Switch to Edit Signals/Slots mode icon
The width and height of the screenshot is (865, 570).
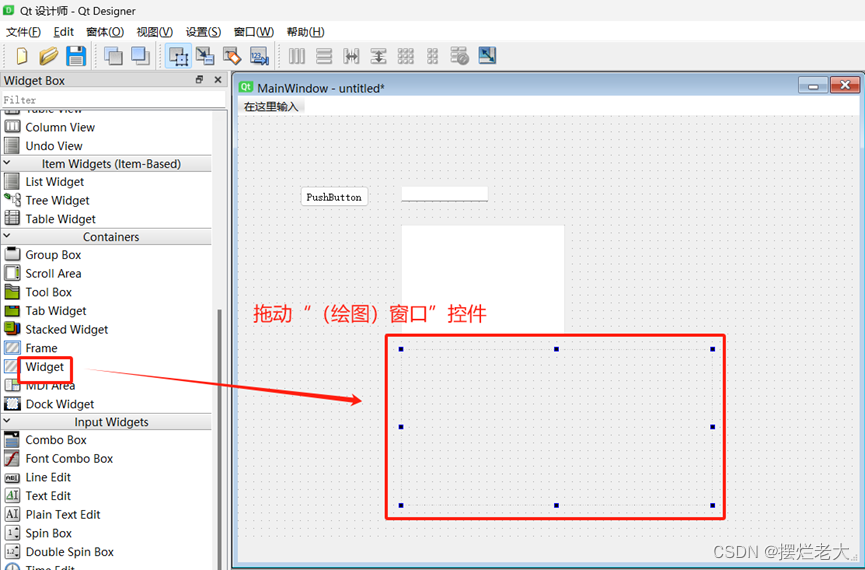[205, 56]
